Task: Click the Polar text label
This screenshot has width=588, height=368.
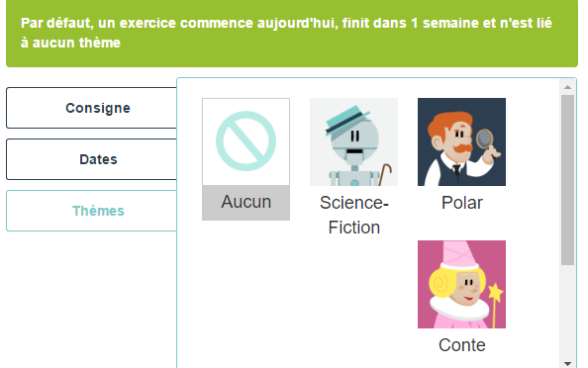Action: click(x=462, y=203)
